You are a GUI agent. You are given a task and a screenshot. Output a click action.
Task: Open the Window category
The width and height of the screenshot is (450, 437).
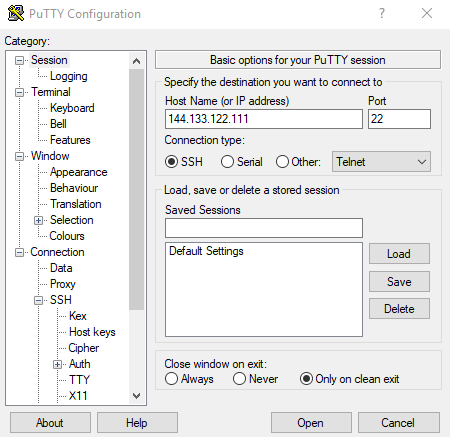click(50, 156)
